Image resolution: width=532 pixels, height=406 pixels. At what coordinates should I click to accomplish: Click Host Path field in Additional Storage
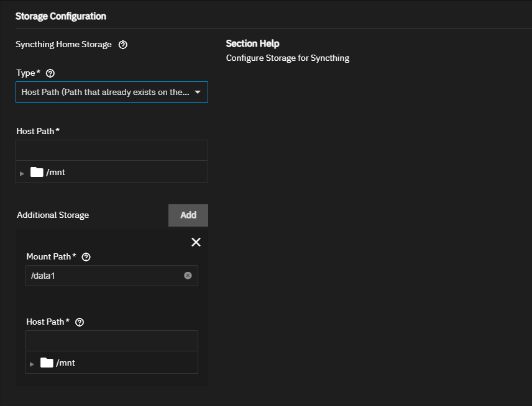[x=112, y=341]
